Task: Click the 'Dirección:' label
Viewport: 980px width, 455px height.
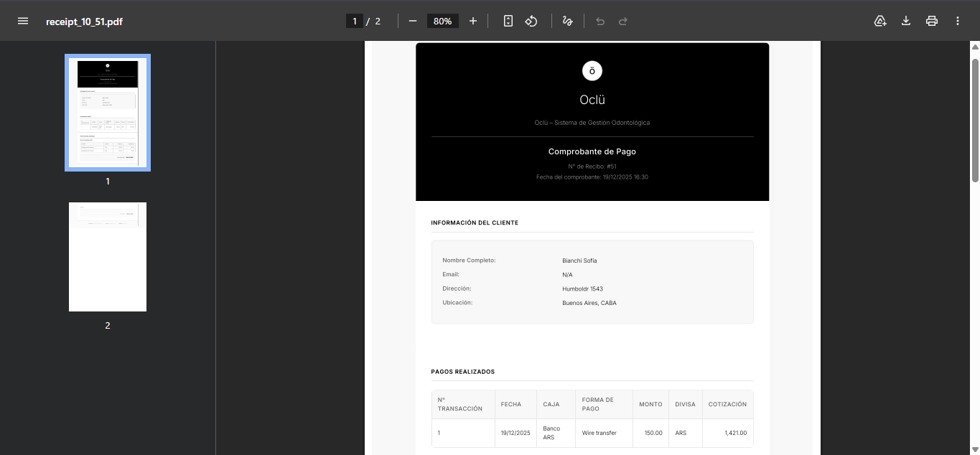Action: pyautogui.click(x=457, y=289)
